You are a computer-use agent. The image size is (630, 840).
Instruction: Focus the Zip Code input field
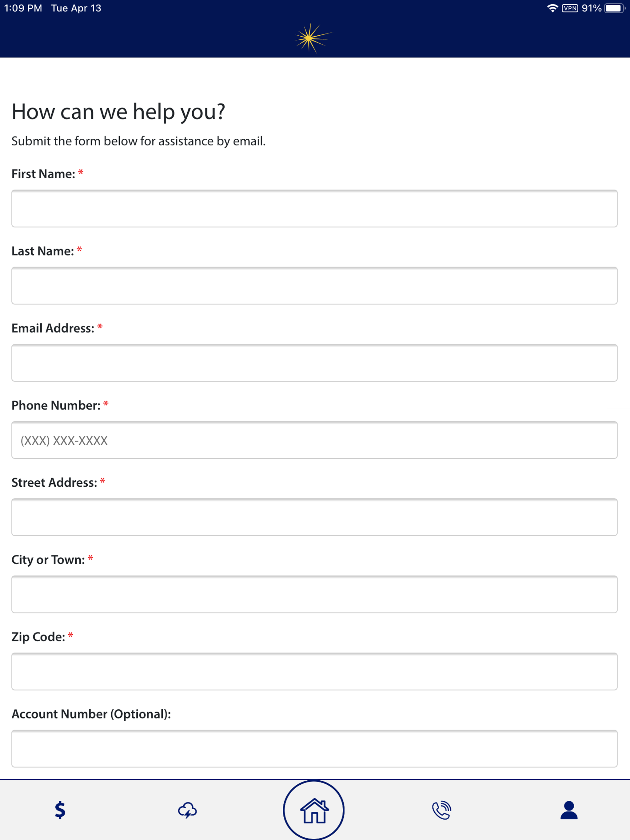(x=314, y=671)
